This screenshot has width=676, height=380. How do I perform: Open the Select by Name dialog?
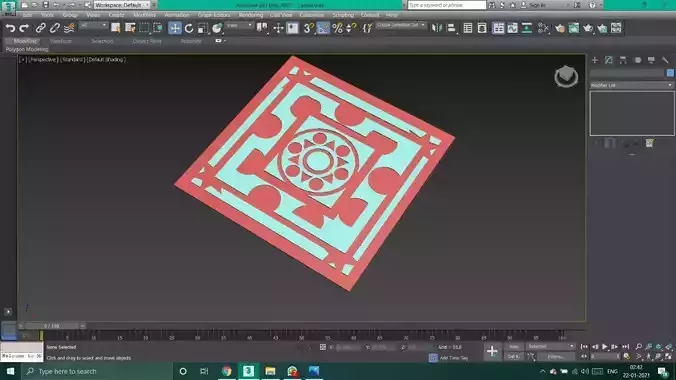tap(130, 28)
